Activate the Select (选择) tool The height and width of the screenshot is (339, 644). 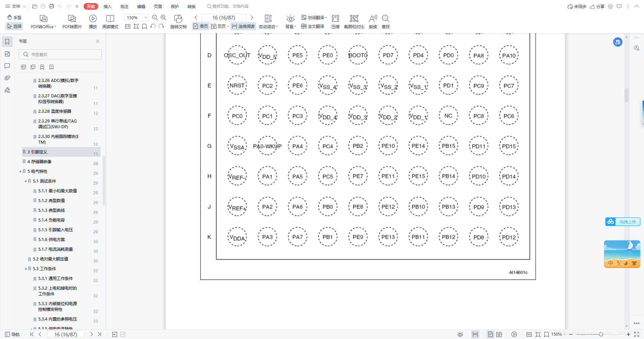coord(14,26)
